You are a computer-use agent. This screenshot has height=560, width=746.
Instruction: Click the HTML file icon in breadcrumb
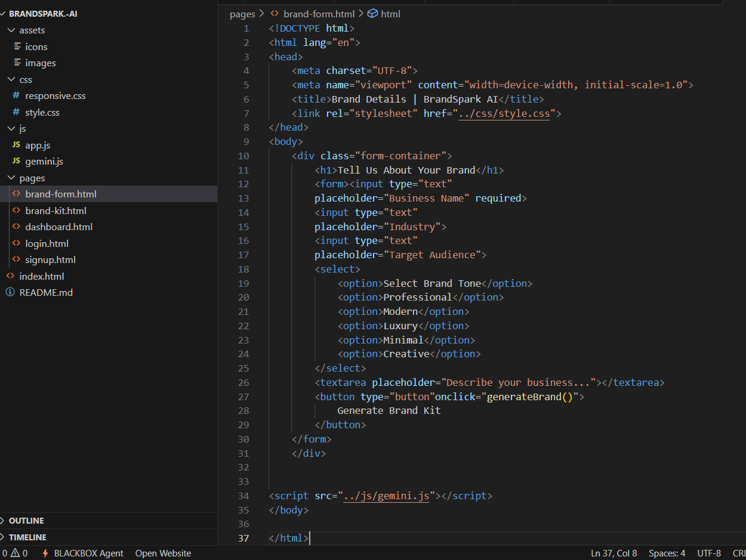[x=275, y=13]
